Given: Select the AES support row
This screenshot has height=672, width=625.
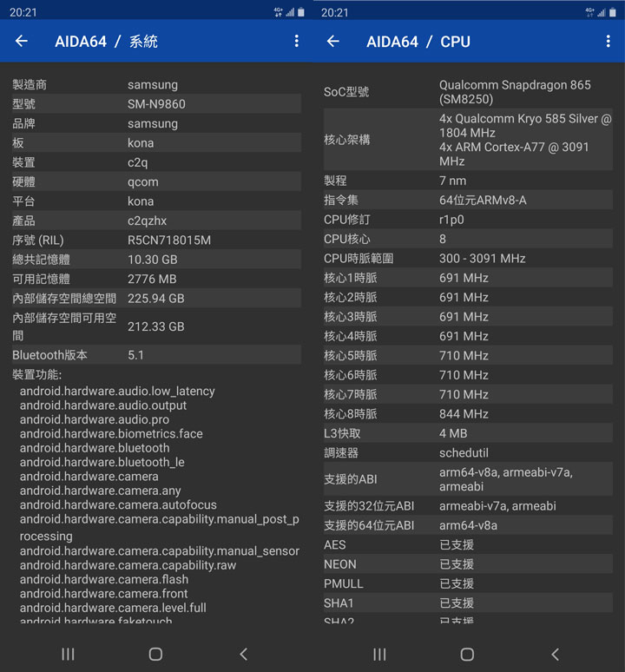Looking at the screenshot, I should [468, 544].
